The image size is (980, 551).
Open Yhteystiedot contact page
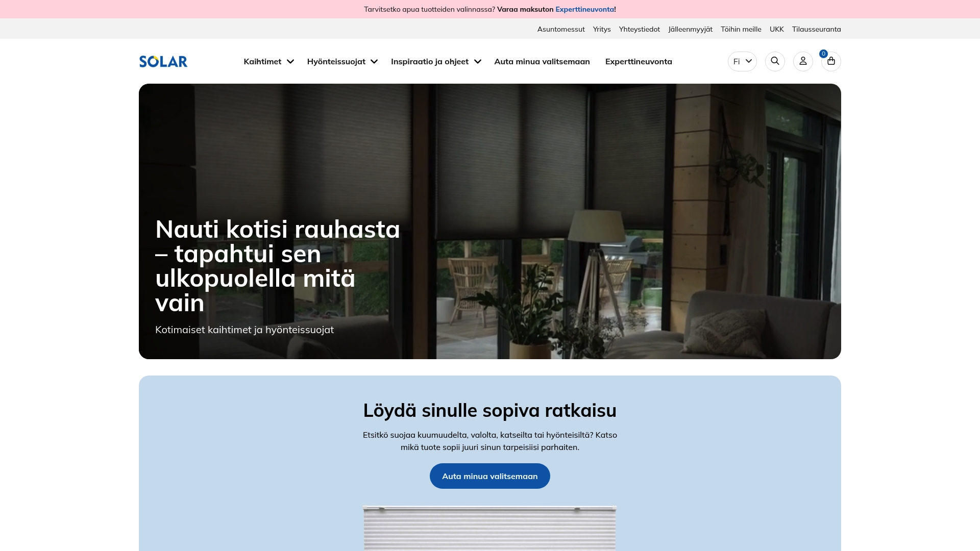(640, 29)
